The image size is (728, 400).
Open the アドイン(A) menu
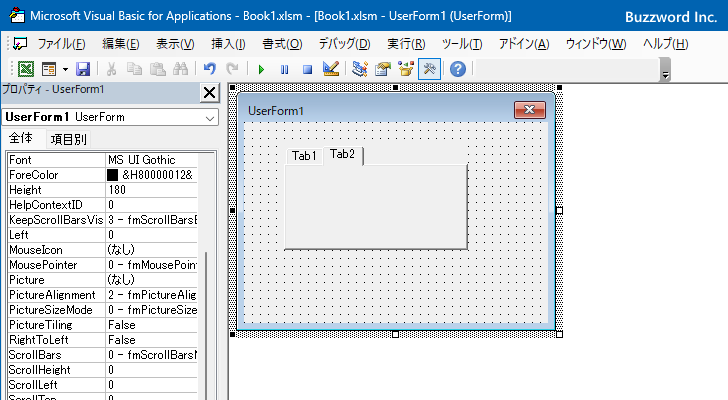pos(524,44)
